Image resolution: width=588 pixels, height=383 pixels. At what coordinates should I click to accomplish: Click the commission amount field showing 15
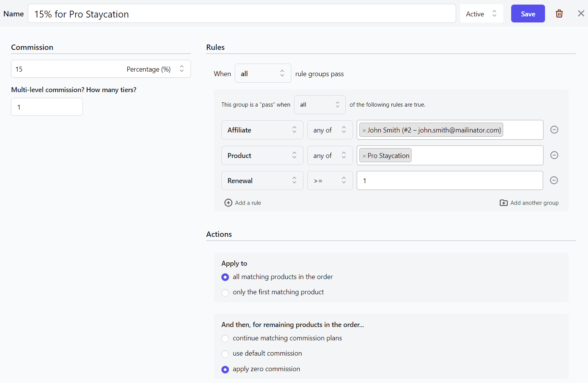tap(68, 69)
